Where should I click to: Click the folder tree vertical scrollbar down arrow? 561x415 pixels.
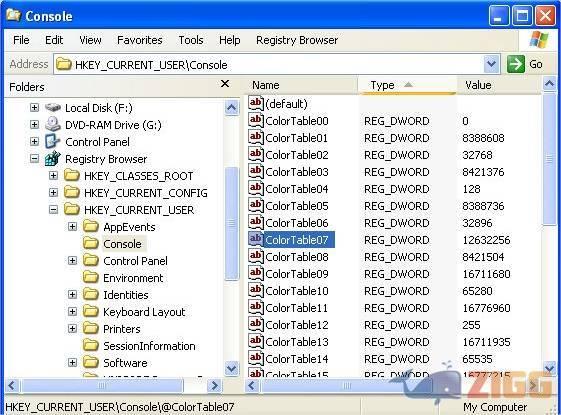coord(231,369)
